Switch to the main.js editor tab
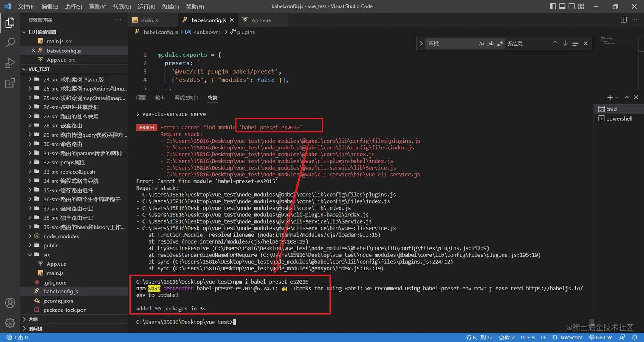644x342 pixels. pyautogui.click(x=152, y=20)
